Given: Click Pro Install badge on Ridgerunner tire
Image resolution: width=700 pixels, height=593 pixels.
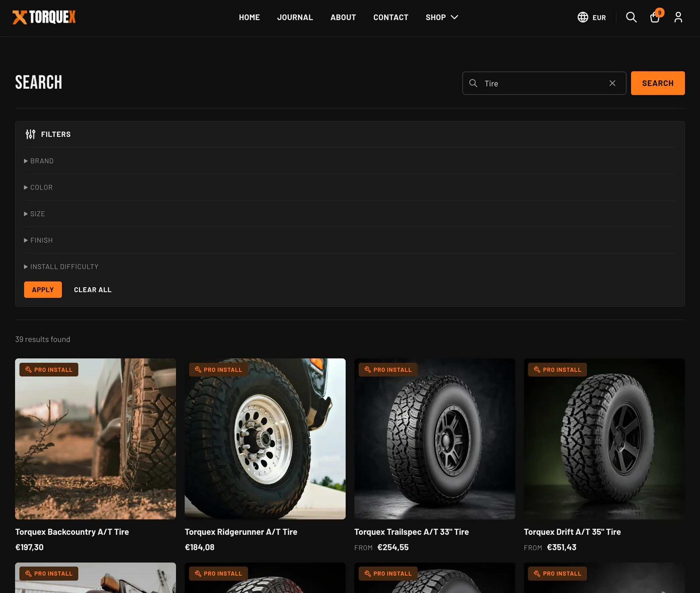Looking at the screenshot, I should 218,369.
